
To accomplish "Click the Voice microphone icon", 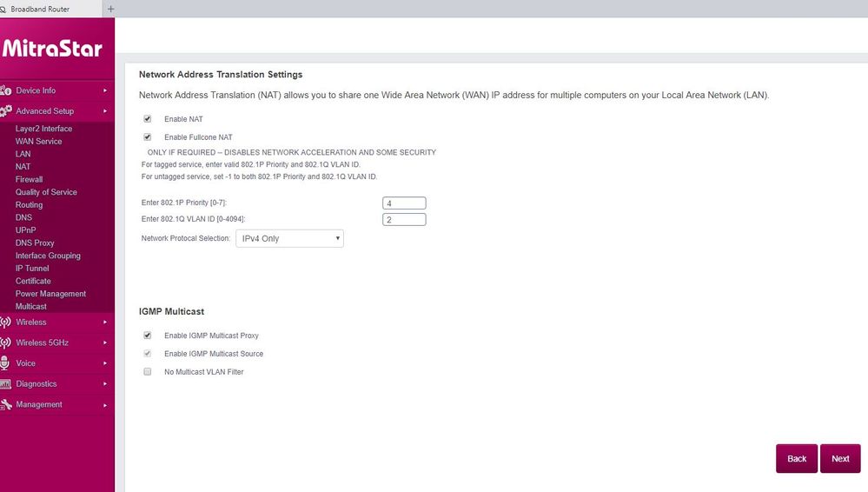I will (6, 363).
